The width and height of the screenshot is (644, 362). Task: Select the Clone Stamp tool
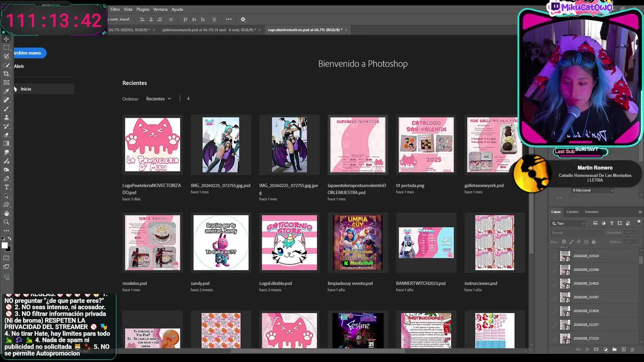[x=7, y=117]
